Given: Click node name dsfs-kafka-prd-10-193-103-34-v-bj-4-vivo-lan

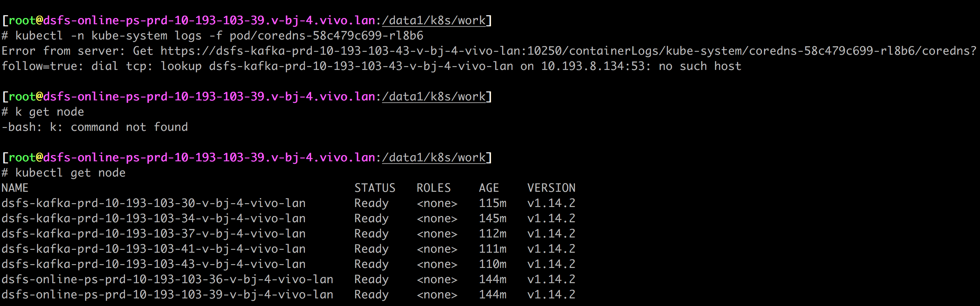Looking at the screenshot, I should 153,218.
